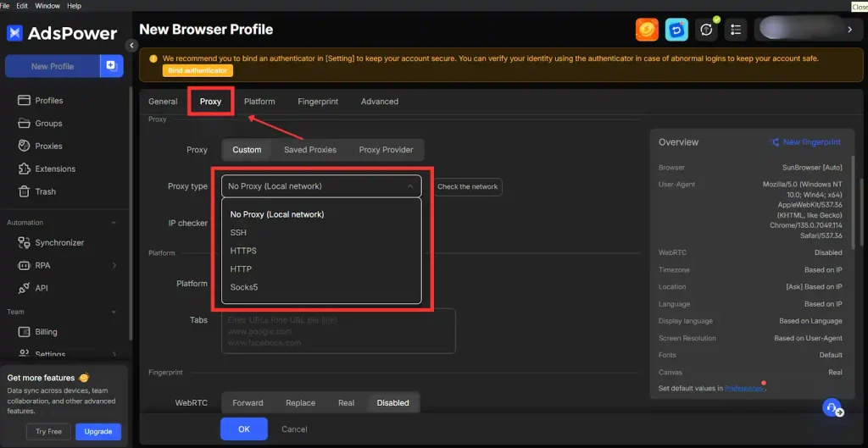Screen dimensions: 868x448
Task: Open the Trash bin icon
Action: click(24, 191)
